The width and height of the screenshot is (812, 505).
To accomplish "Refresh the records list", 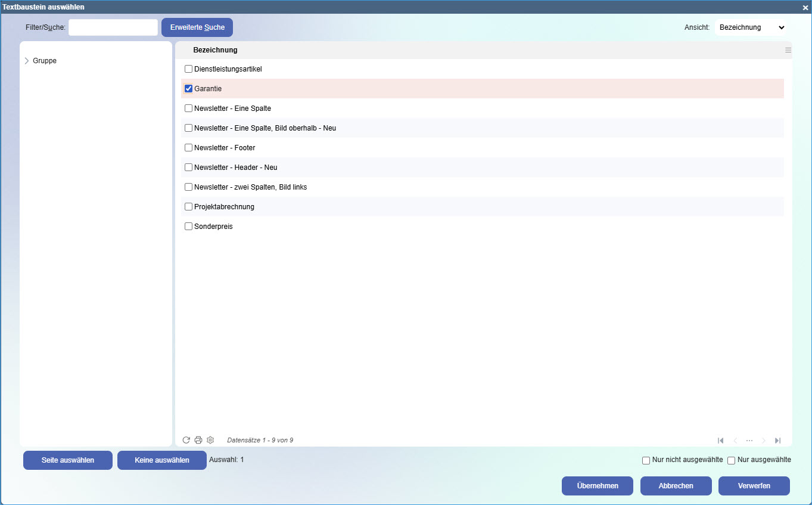I will (186, 440).
